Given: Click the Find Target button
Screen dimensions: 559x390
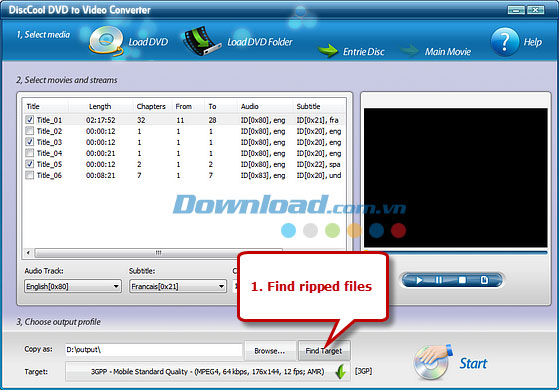Looking at the screenshot, I should point(324,351).
